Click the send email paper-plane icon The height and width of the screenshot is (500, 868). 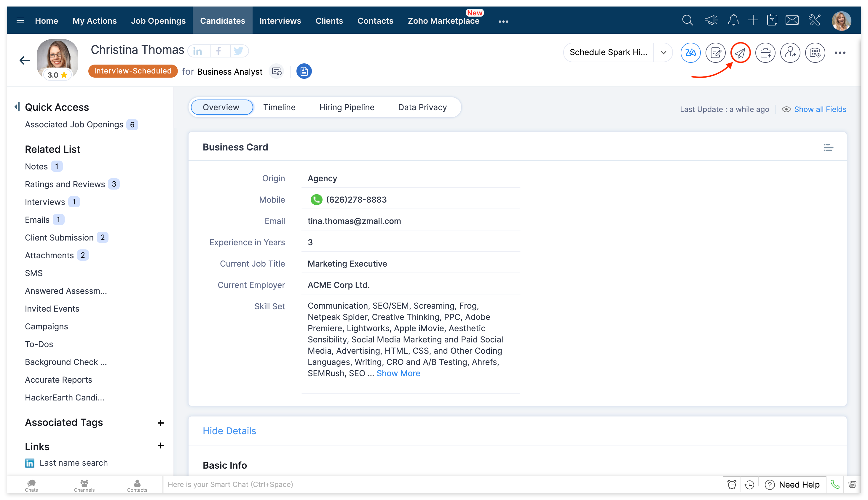(740, 52)
